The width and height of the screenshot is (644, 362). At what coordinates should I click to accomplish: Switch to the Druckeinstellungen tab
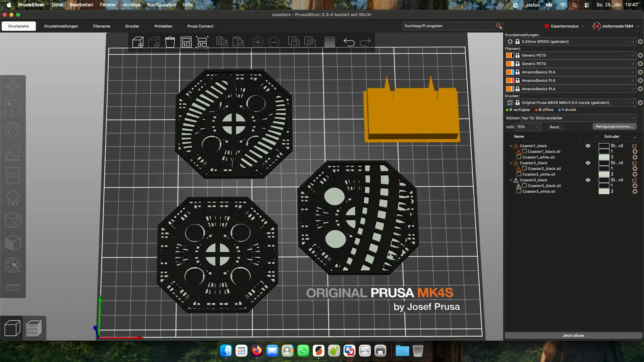click(61, 26)
